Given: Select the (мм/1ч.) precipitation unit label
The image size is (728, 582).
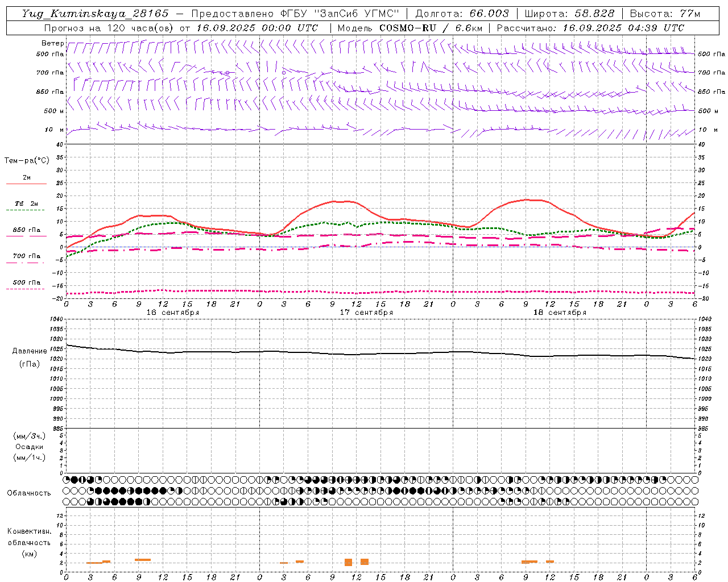Looking at the screenshot, I should click(29, 458).
